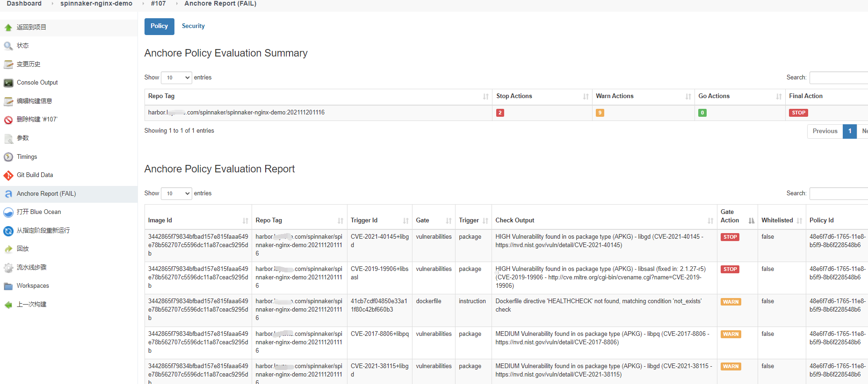Click the replay arrow icon for 回放
Viewport: 868px width, 384px height.
pyautogui.click(x=8, y=249)
